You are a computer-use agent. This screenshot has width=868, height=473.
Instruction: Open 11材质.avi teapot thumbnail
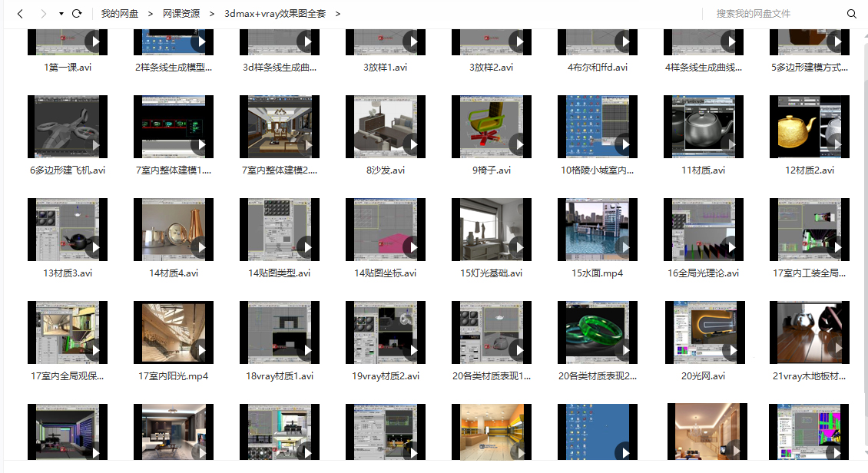[704, 127]
